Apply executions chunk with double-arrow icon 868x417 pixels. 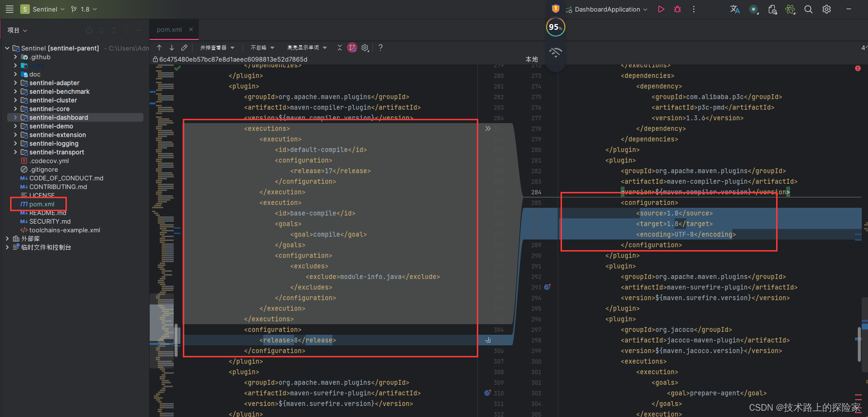click(x=488, y=128)
